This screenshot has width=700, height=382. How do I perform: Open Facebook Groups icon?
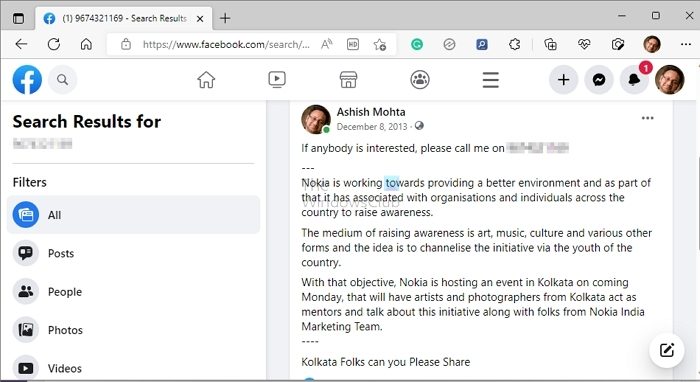tap(420, 80)
